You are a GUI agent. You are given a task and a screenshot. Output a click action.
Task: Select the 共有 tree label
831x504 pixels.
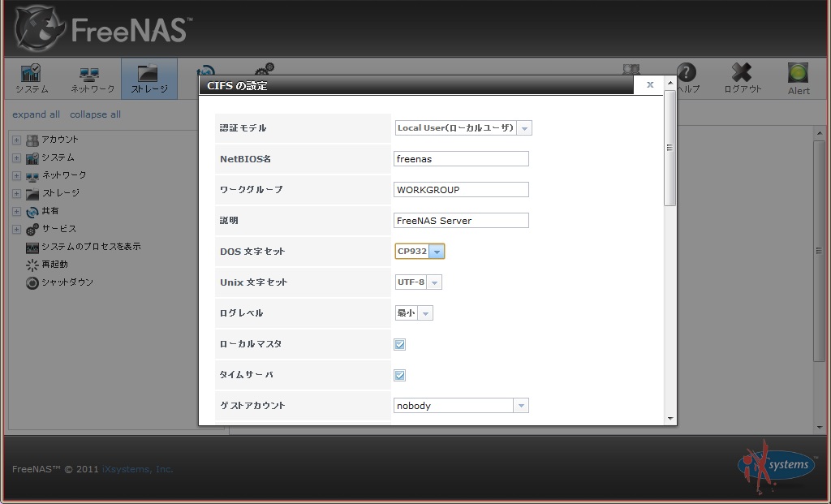click(50, 210)
